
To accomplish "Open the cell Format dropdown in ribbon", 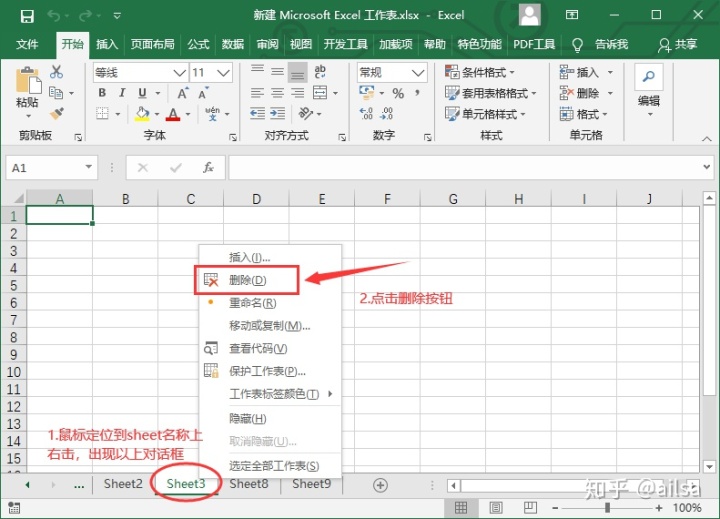I will 584,114.
